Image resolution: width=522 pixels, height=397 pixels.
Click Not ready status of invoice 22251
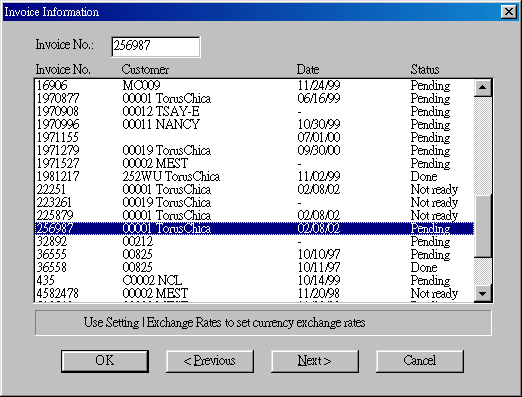tap(434, 189)
